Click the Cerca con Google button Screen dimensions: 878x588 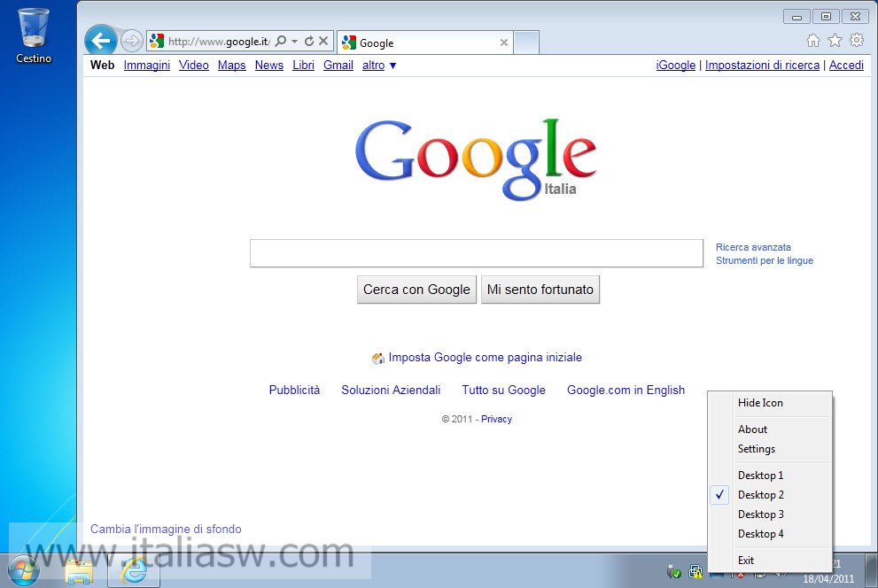[416, 290]
